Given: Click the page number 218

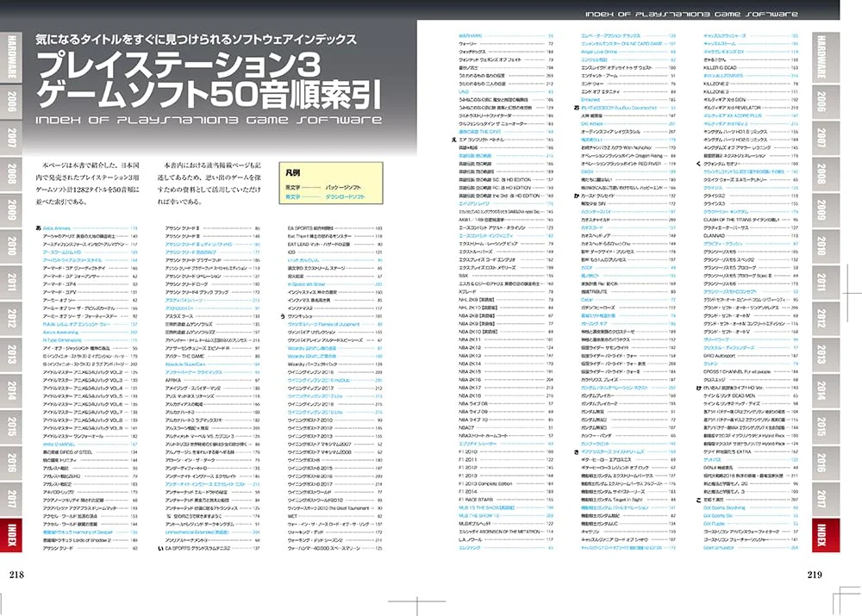Looking at the screenshot, I should coord(16,575).
